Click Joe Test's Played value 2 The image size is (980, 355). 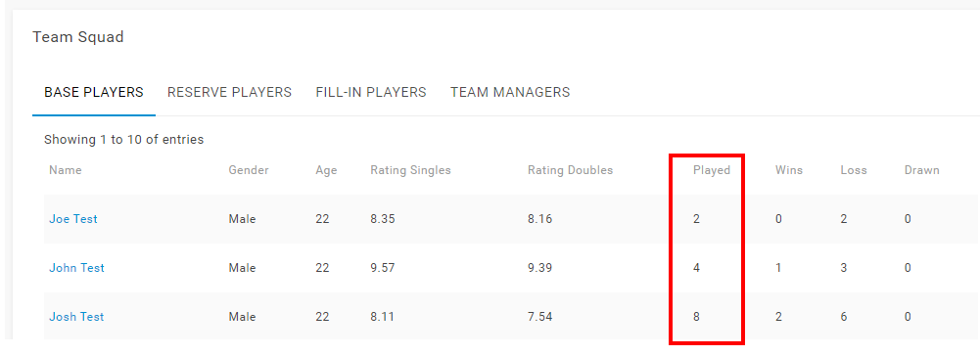[696, 219]
